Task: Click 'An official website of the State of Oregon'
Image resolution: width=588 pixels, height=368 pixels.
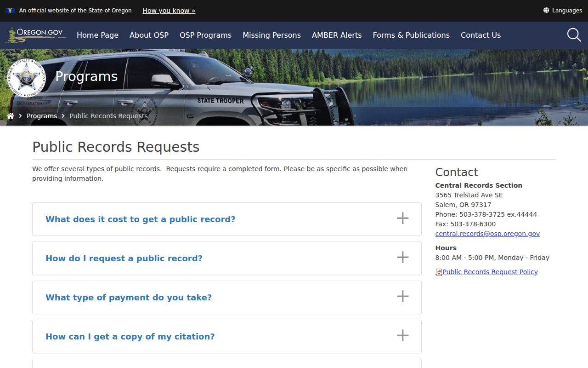Action: [x=75, y=10]
